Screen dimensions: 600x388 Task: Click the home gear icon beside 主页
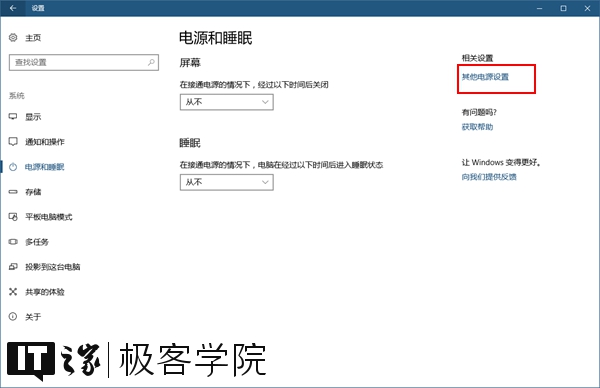(13, 37)
